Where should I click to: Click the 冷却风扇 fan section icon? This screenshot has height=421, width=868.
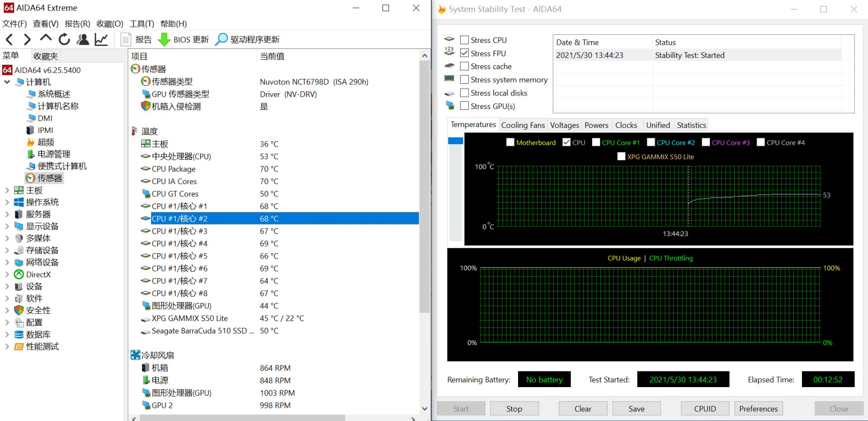click(135, 355)
